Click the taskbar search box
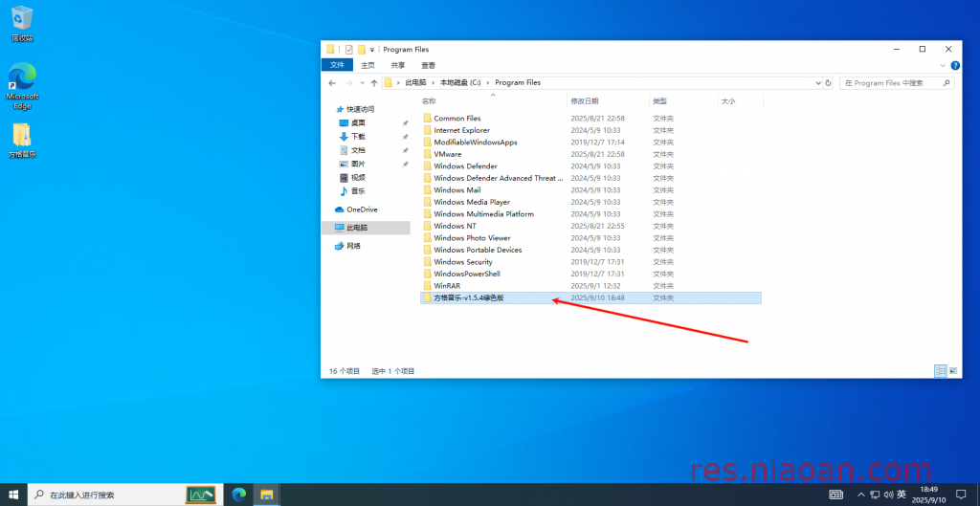The image size is (980, 506). [123, 495]
